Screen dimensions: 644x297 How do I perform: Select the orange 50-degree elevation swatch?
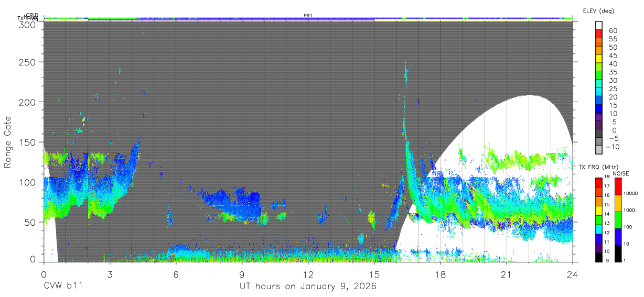coord(599,51)
